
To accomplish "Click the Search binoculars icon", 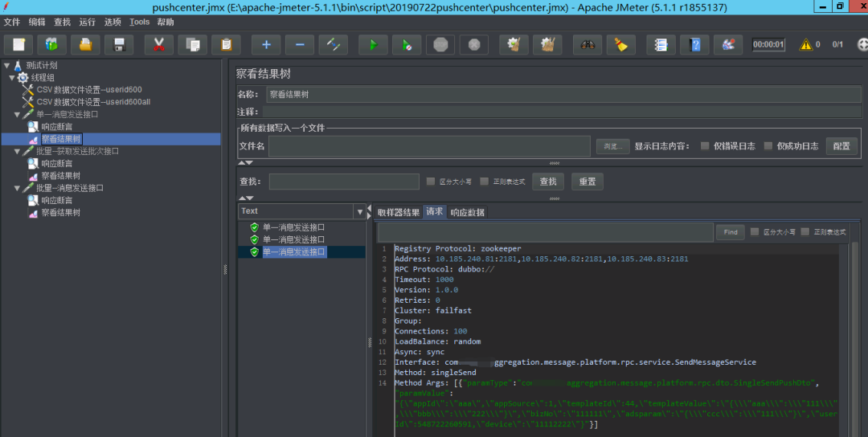I will click(x=588, y=45).
